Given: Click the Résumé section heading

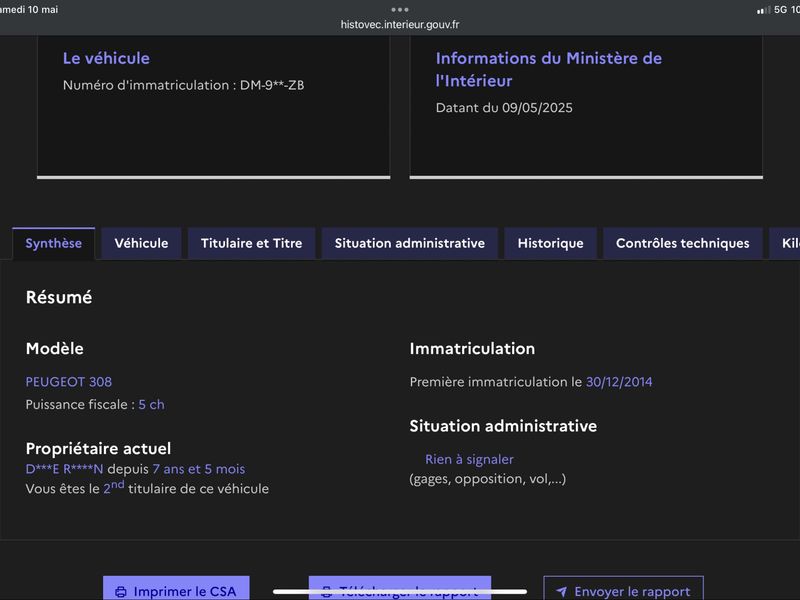Looking at the screenshot, I should [x=59, y=297].
